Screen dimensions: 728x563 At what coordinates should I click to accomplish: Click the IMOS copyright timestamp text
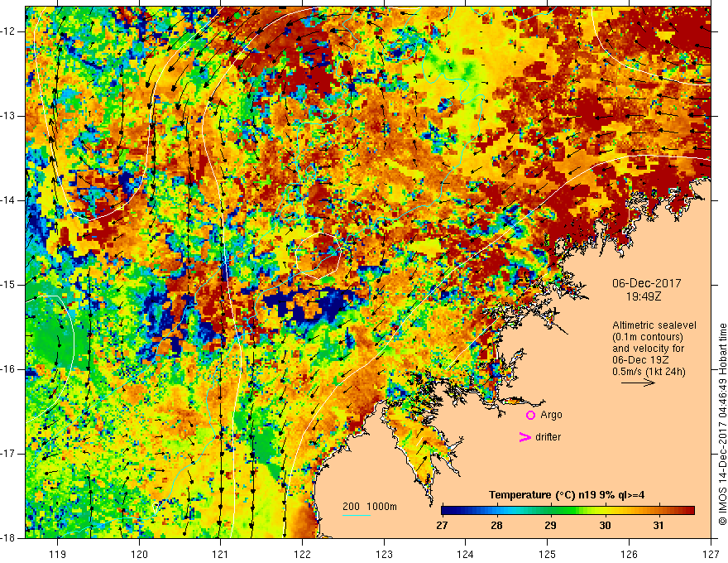[722, 424]
